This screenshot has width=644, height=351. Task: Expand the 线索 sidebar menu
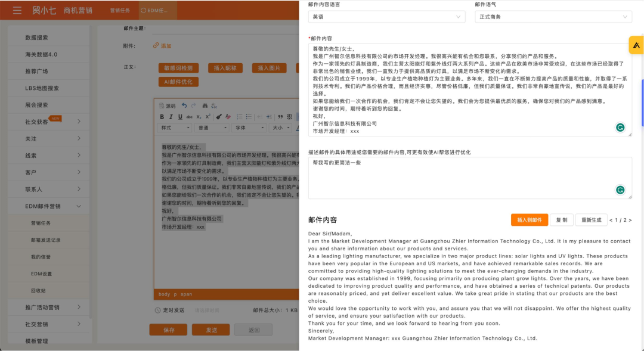coord(48,155)
